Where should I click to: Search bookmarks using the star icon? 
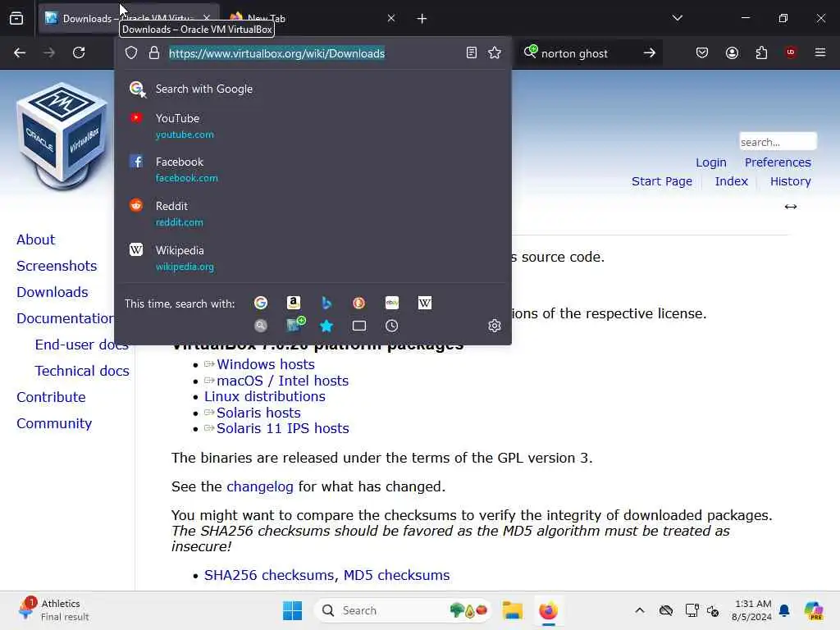coord(326,326)
